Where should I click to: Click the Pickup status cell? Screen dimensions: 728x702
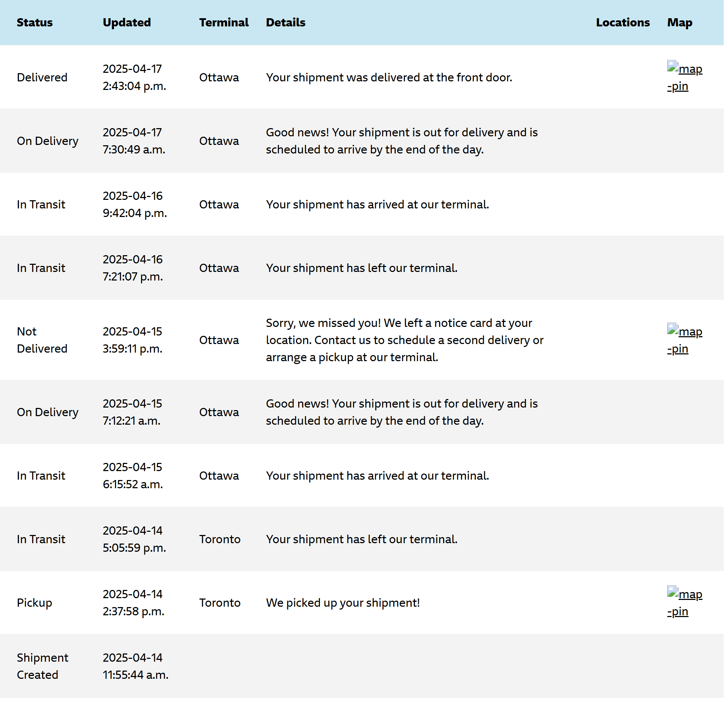(35, 603)
